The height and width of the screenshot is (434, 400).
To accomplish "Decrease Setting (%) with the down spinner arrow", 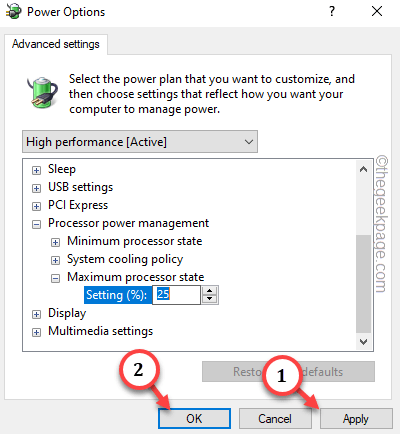I will (x=209, y=299).
